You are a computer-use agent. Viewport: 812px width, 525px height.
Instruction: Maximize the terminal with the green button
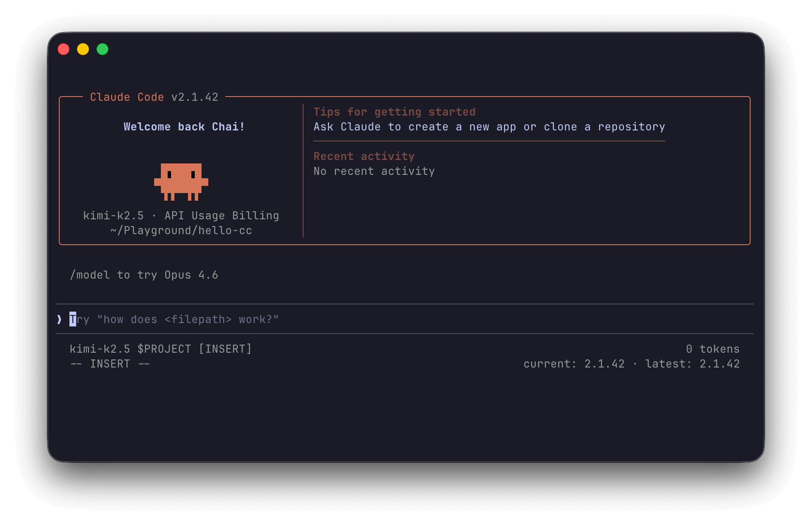click(102, 50)
